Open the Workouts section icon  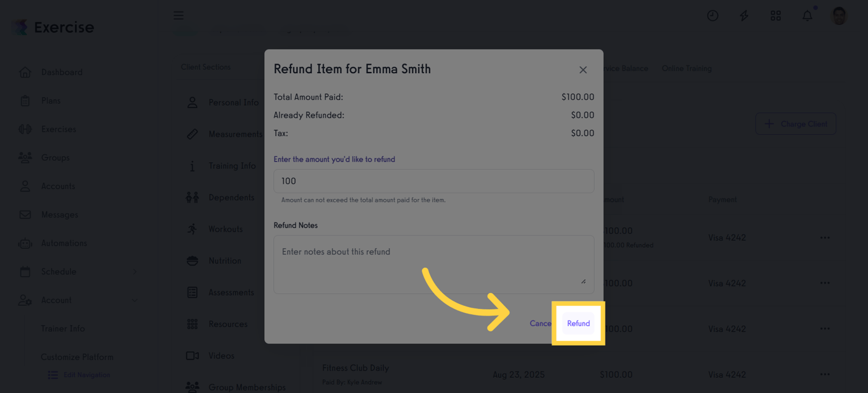193,229
